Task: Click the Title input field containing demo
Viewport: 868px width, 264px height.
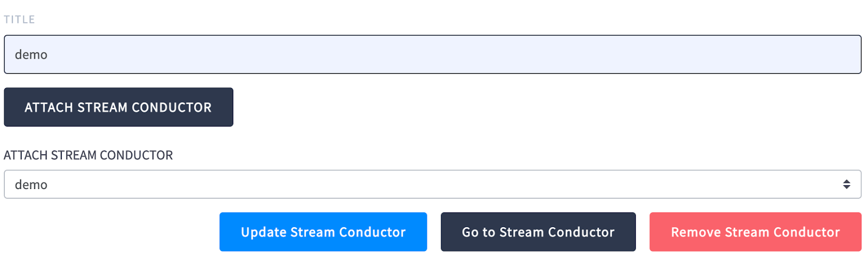Action: click(432, 54)
